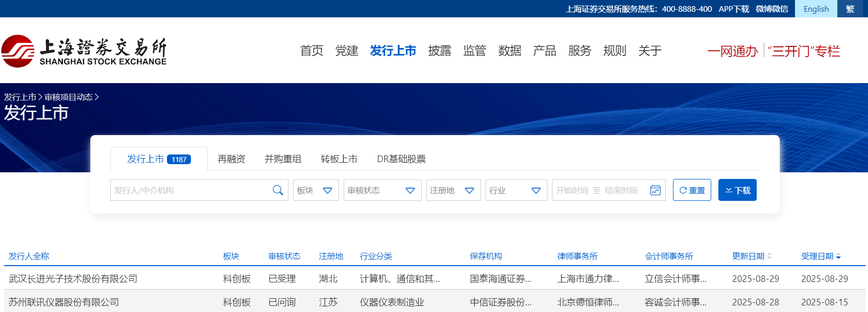Click 已问询 status cell
The height and width of the screenshot is (312, 868).
click(282, 302)
